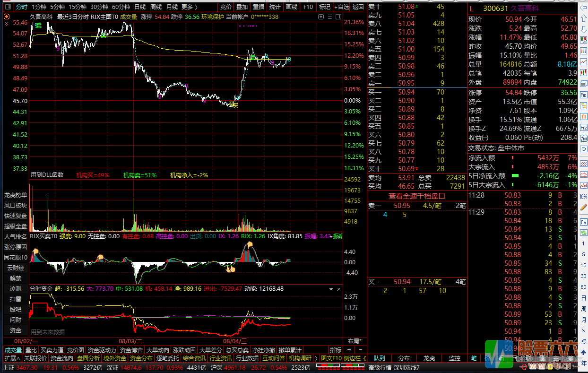This screenshot has height=373, width=588.
Task: Expand the 更多 timeframe dropdown
Action: tap(190, 7)
